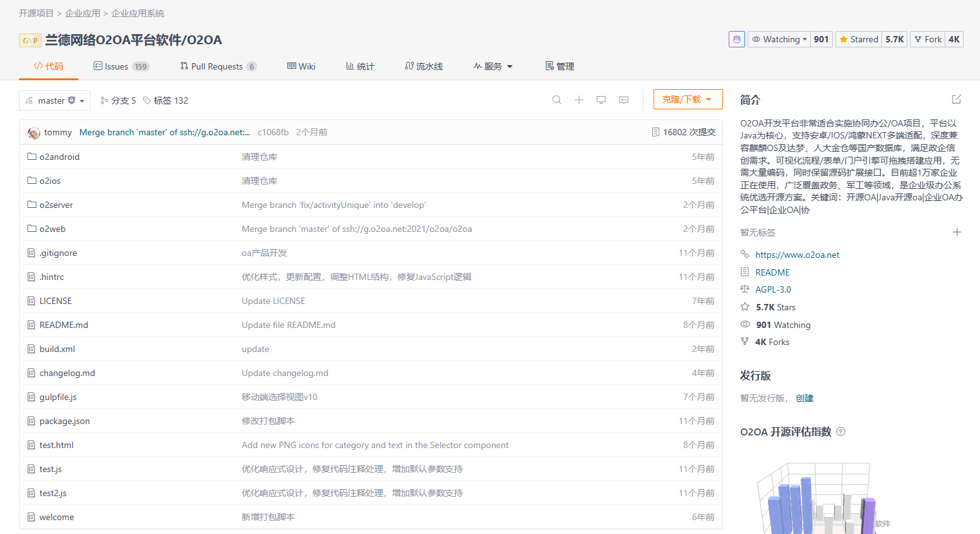Click the purple robot assistant icon

point(736,39)
